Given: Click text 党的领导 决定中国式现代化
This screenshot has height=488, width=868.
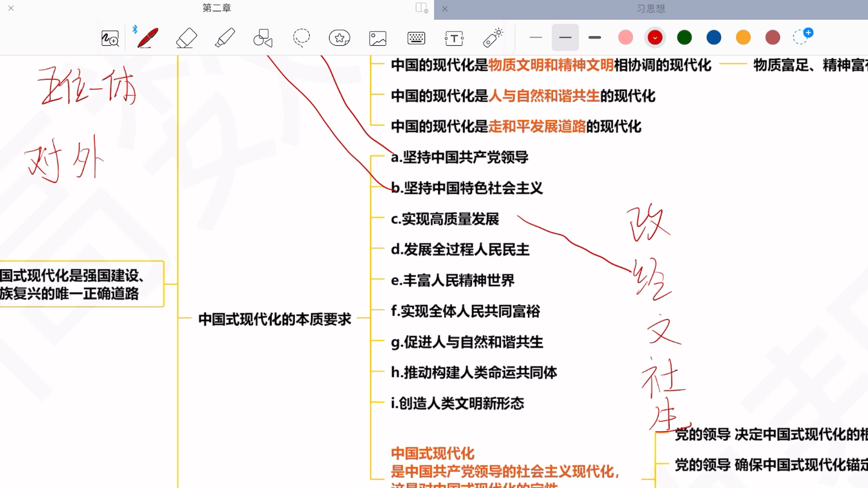Looking at the screenshot, I should [771, 434].
